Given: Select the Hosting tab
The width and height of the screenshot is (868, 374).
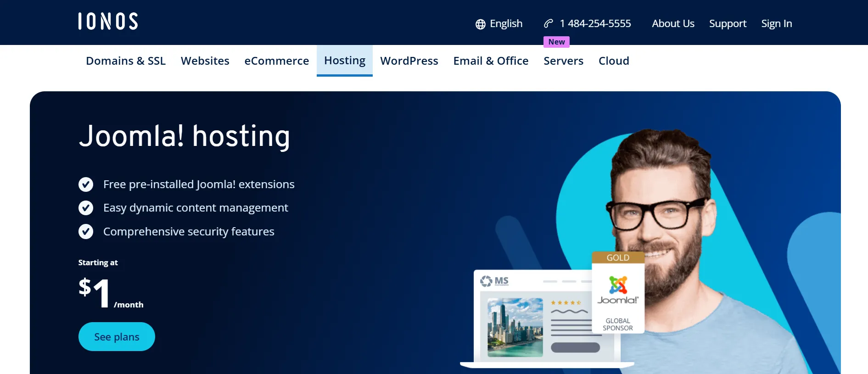Looking at the screenshot, I should click(345, 61).
